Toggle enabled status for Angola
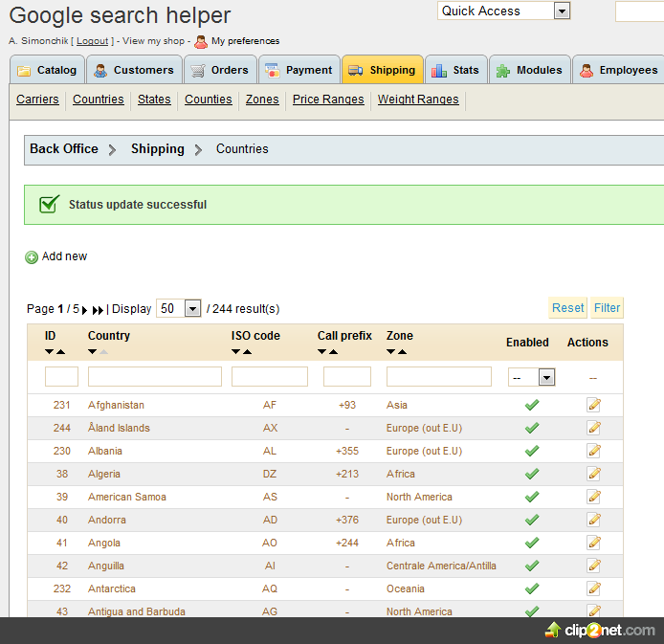 pos(532,543)
